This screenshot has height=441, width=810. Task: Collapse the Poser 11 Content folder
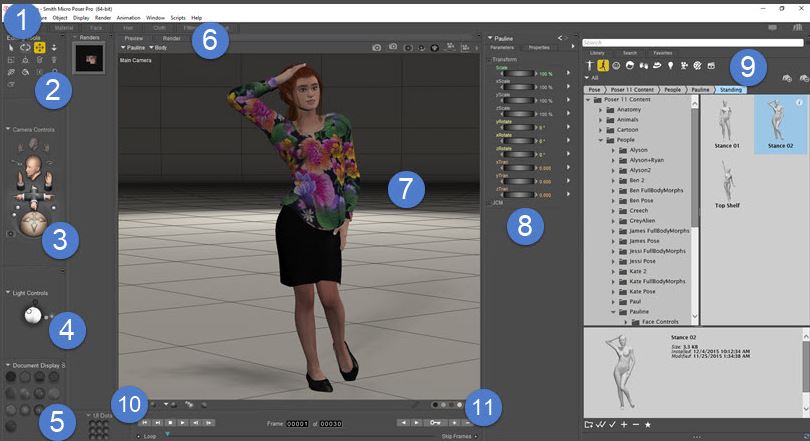click(x=588, y=100)
